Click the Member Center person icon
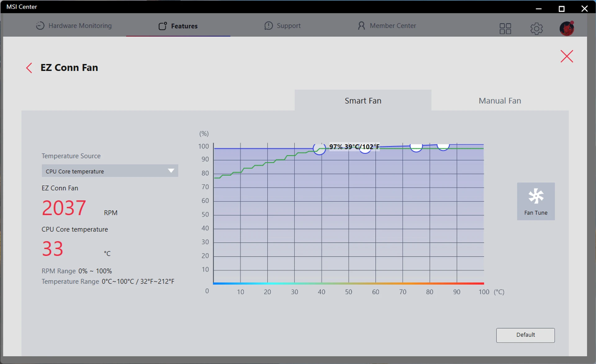Viewport: 596px width, 364px height. coord(361,26)
